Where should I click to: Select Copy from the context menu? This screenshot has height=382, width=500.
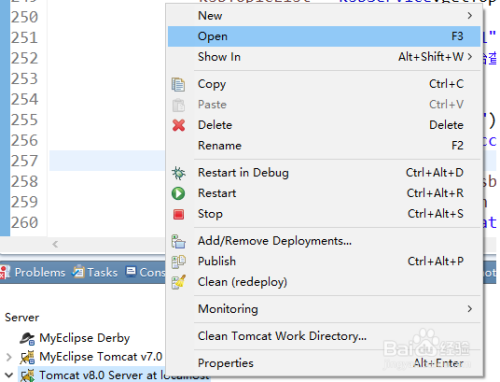[x=324, y=84]
